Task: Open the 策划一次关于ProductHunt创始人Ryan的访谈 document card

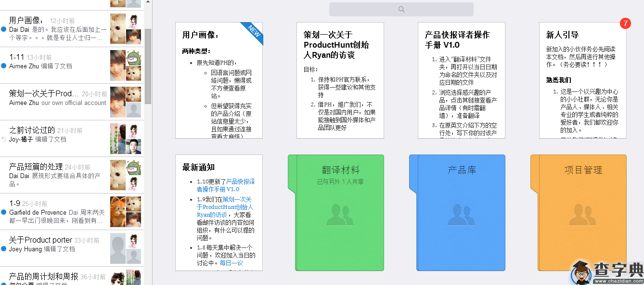Action: (x=340, y=80)
